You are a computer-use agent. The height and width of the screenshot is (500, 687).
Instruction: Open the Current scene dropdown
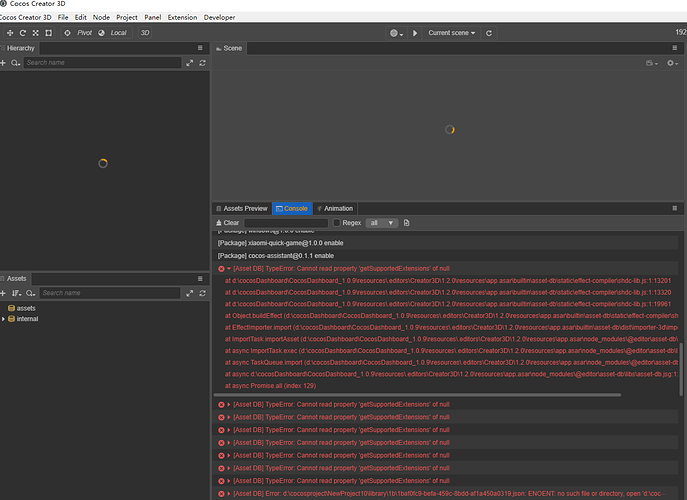pos(451,33)
